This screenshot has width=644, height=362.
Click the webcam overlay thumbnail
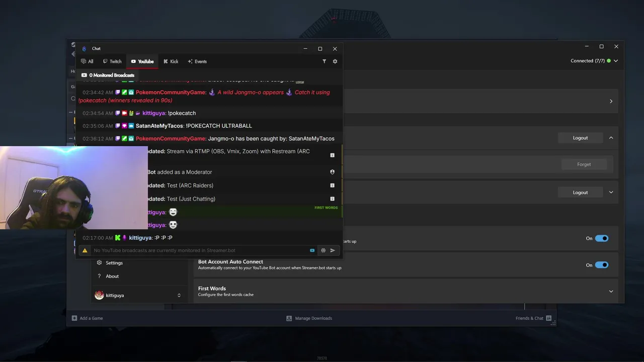[73, 188]
